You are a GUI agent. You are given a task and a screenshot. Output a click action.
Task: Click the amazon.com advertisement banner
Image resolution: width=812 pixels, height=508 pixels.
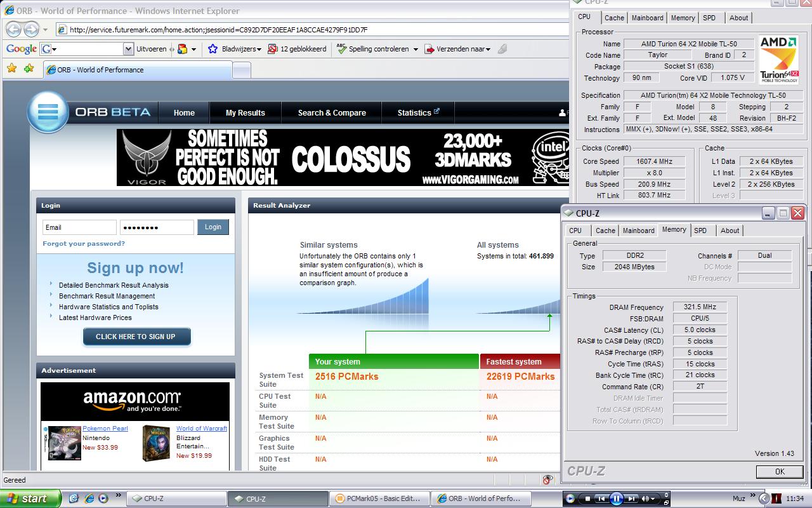[x=135, y=401]
